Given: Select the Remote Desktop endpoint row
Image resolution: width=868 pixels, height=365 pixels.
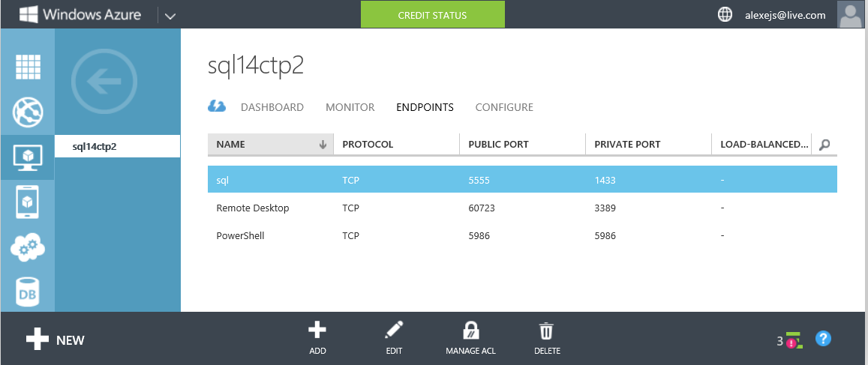Looking at the screenshot, I should (522, 208).
